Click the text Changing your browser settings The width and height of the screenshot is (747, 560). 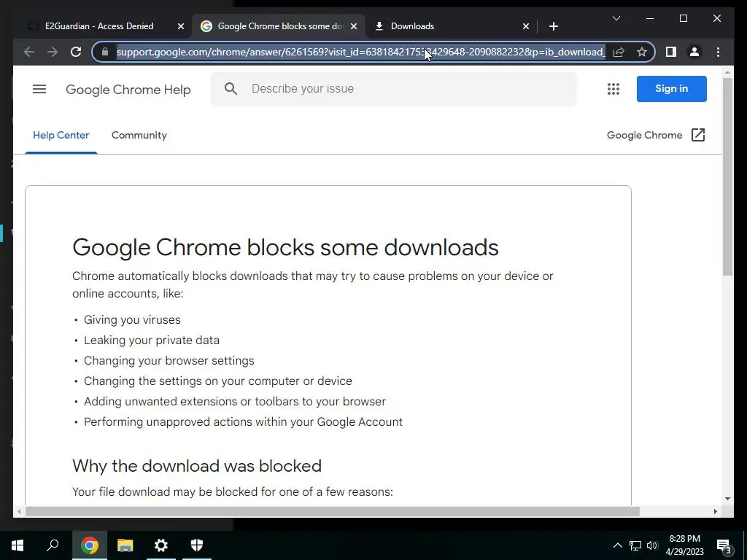[169, 360]
